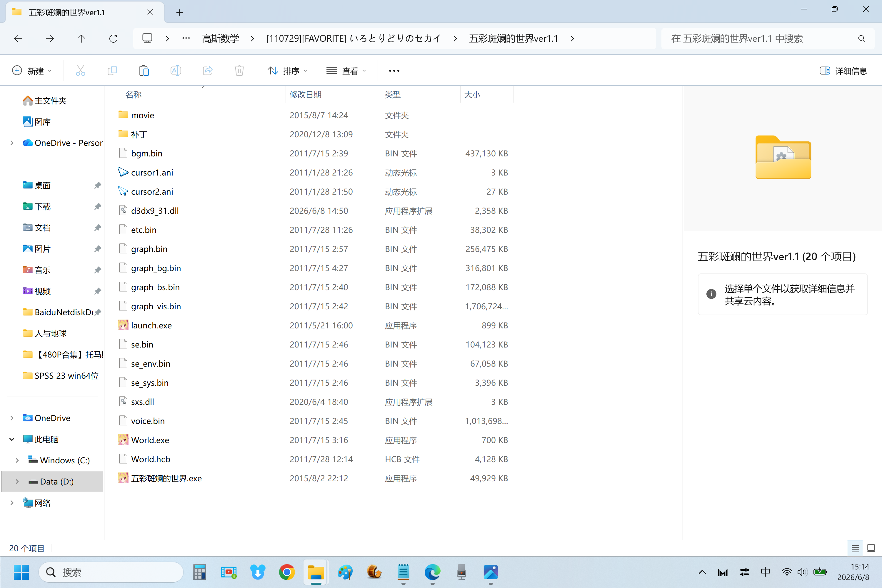Viewport: 882px width, 588px height.
Task: Select the 五彩斑斓的世界ver1.1 tab
Action: 84,12
